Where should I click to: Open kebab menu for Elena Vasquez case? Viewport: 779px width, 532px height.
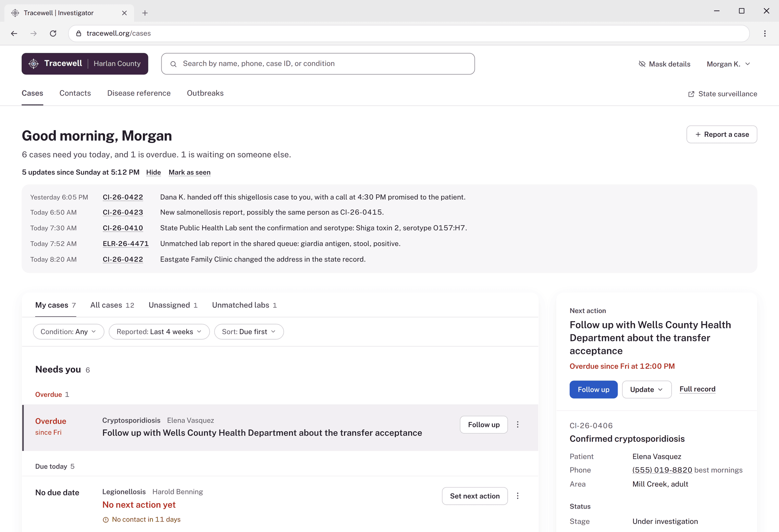[x=517, y=424]
